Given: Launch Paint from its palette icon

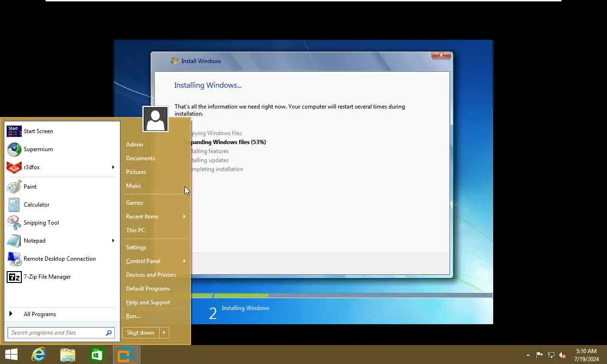Looking at the screenshot, I should 14,187.
